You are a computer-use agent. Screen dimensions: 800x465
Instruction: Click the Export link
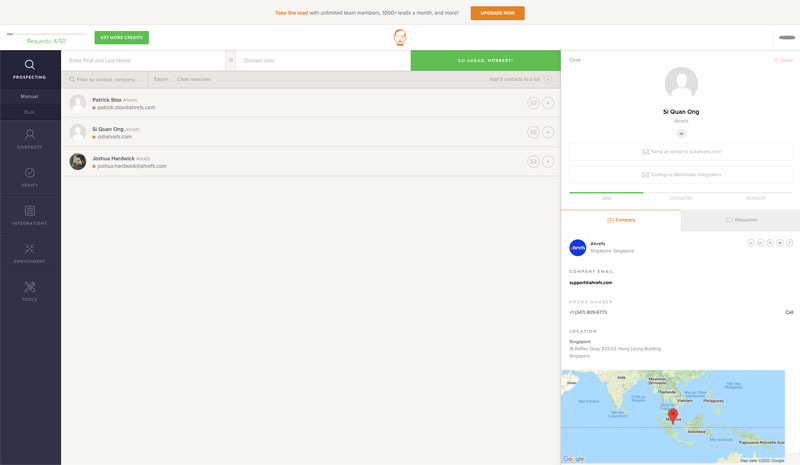click(161, 79)
